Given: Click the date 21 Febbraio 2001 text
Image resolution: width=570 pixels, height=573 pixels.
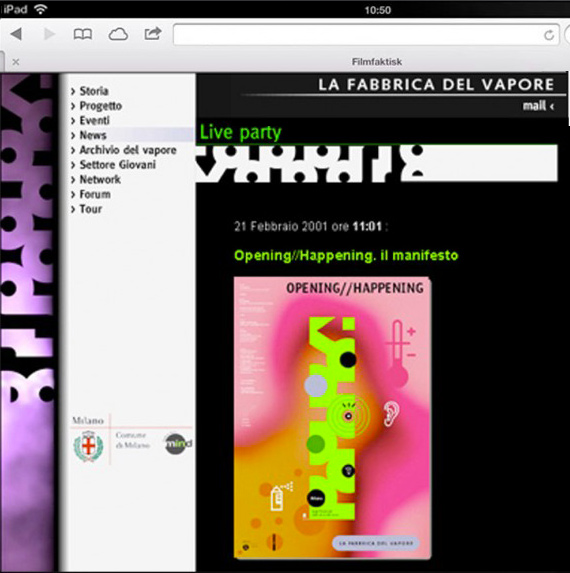Looking at the screenshot, I should click(281, 227).
